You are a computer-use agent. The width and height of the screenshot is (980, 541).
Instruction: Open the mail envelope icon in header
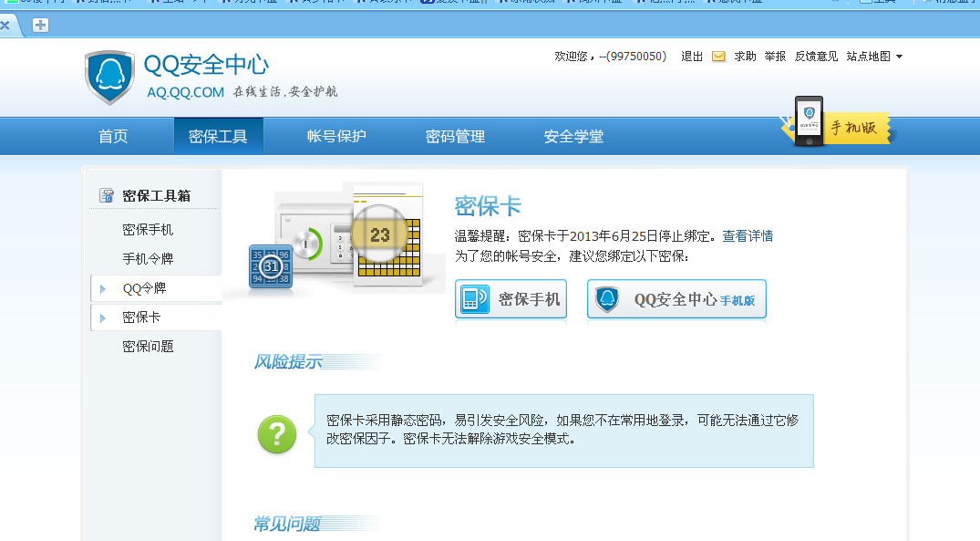tap(718, 57)
